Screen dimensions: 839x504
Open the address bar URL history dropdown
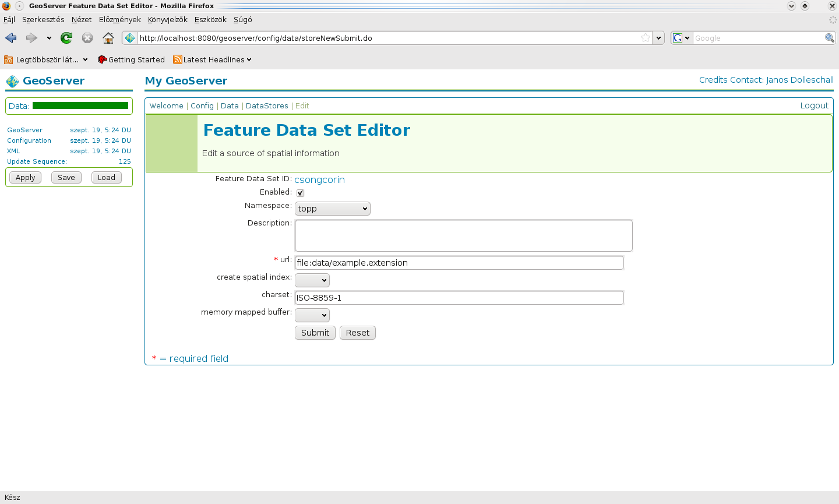(658, 38)
